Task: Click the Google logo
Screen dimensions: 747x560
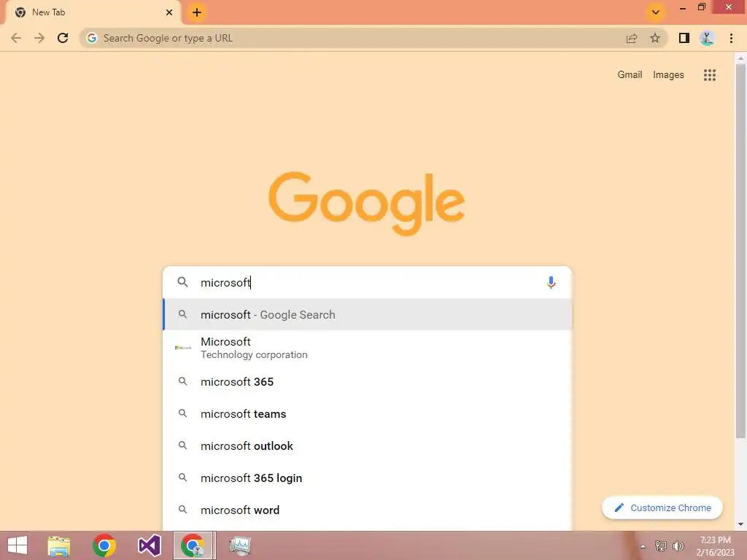Action: tap(367, 203)
